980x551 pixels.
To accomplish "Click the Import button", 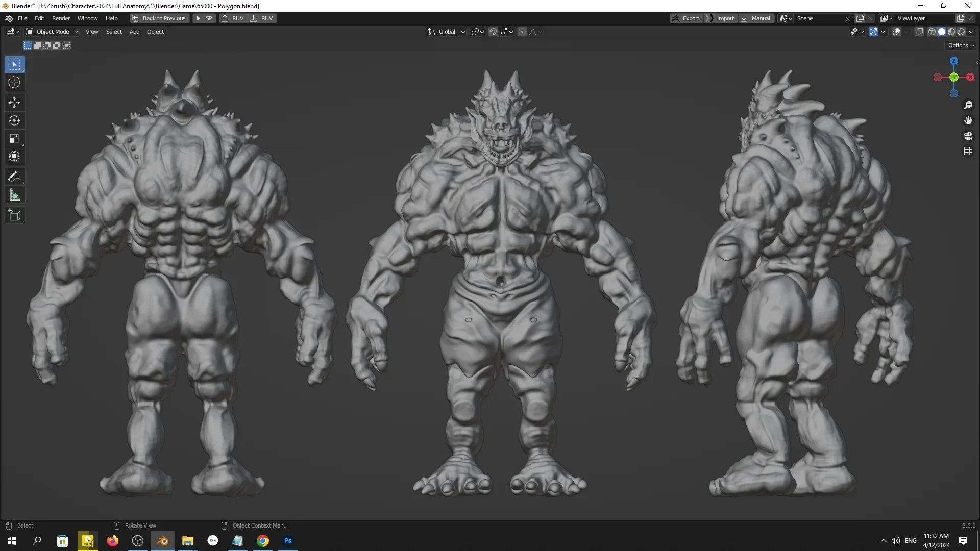I will click(x=721, y=18).
